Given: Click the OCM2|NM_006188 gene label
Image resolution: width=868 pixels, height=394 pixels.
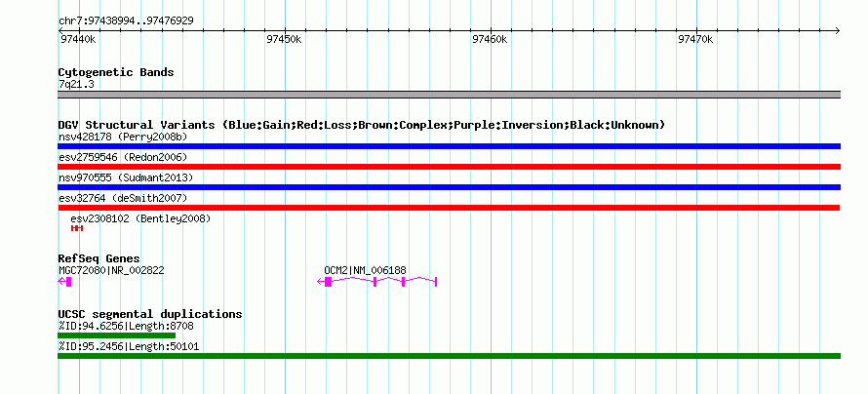Looking at the screenshot, I should [365, 270].
